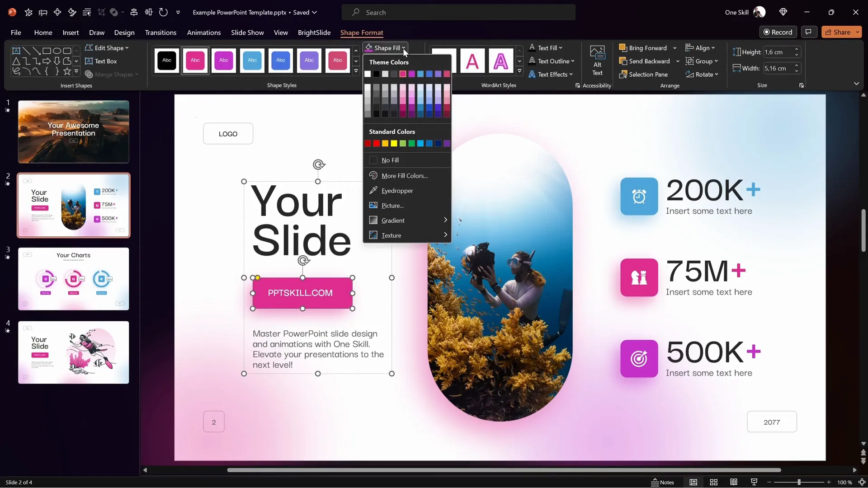Image resolution: width=868 pixels, height=488 pixels.
Task: Open the Size dialog launcher
Action: pos(802,85)
